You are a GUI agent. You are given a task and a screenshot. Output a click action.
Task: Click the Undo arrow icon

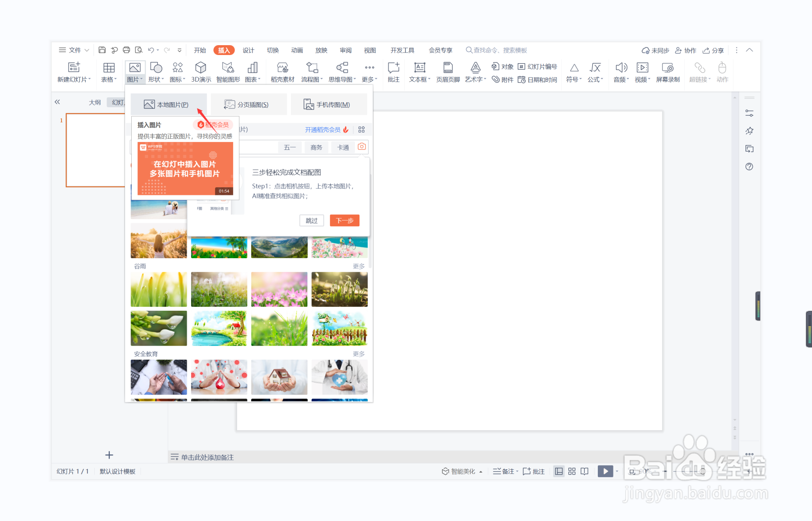(x=151, y=50)
